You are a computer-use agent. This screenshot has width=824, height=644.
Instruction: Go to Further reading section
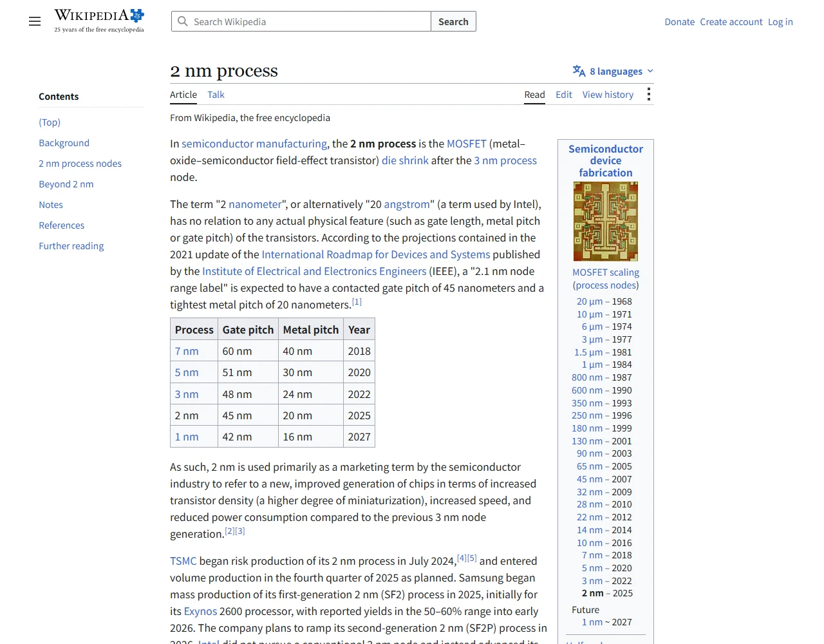pos(71,246)
